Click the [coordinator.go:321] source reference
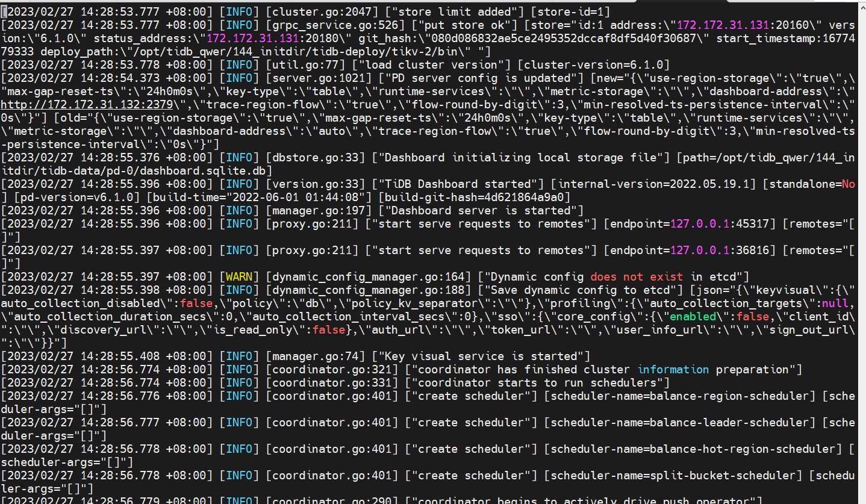This screenshot has width=866, height=504. tap(332, 370)
